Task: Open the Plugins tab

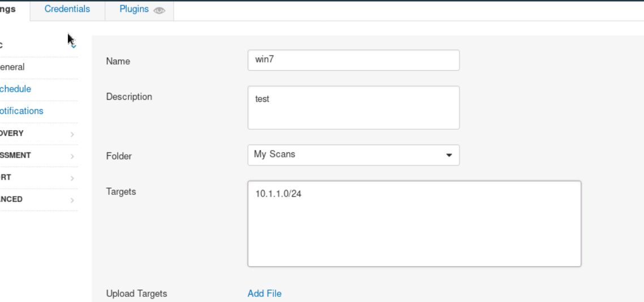Action: (134, 9)
